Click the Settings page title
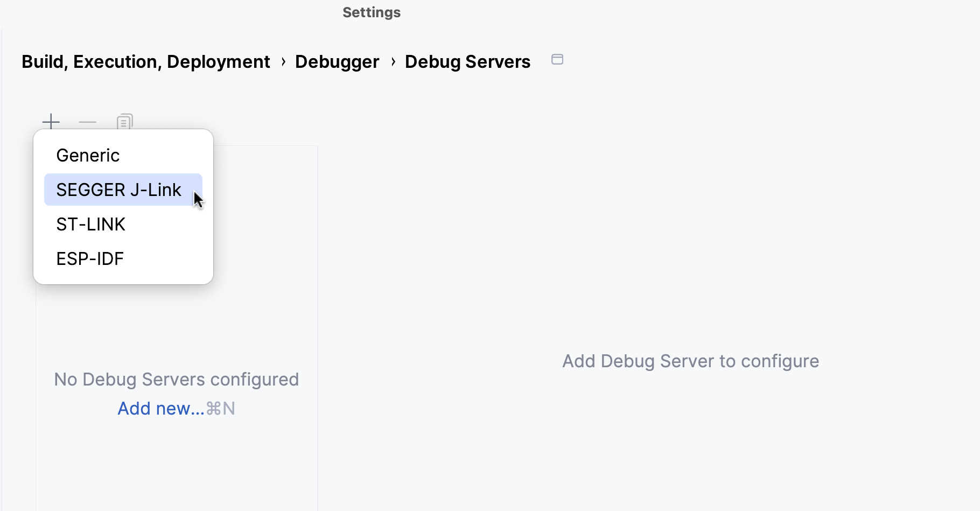 tap(371, 12)
